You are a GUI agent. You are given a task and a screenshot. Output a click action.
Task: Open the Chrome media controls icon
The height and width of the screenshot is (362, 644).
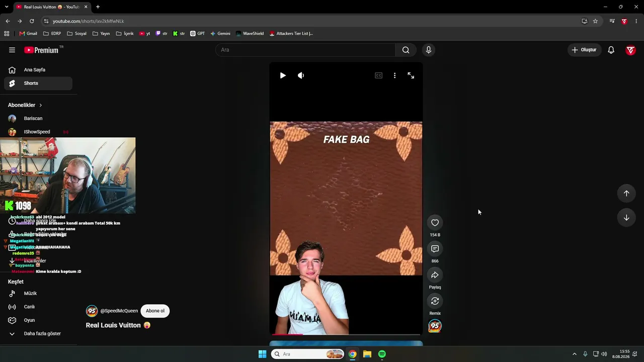tap(612, 21)
